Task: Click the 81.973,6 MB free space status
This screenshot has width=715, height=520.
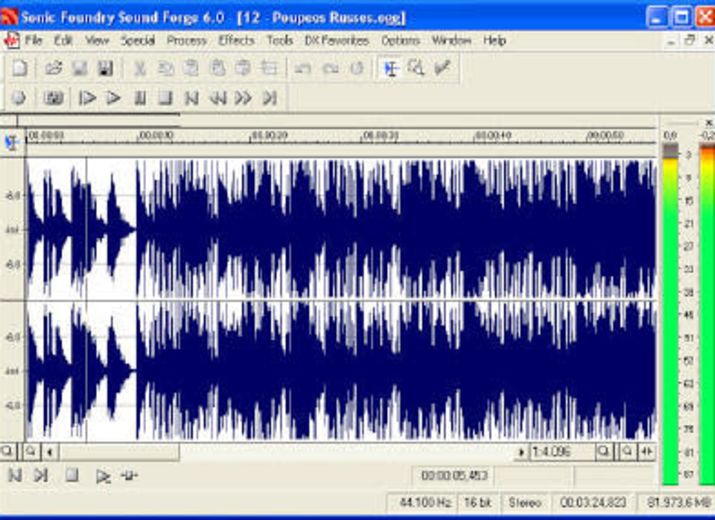Action: (x=677, y=503)
